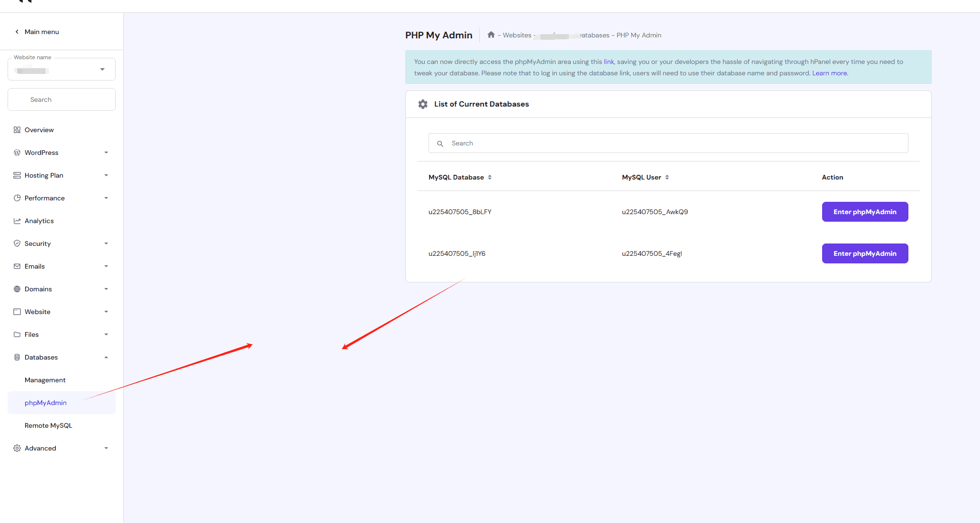Expand the Performance menu arrow
Image resolution: width=980 pixels, height=523 pixels.
click(106, 198)
